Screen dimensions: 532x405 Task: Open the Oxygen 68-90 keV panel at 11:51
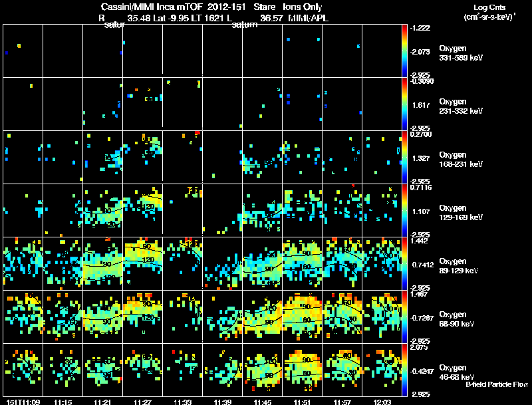tap(303, 317)
